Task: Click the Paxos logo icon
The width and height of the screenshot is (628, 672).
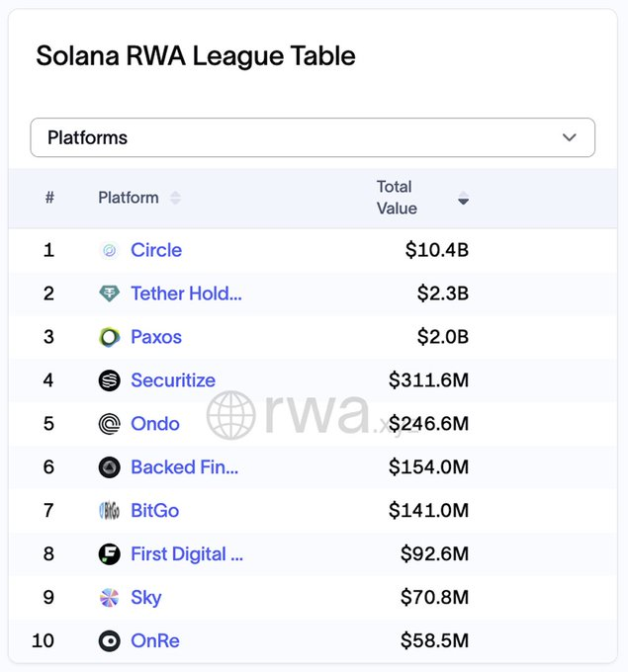Action: click(x=109, y=337)
